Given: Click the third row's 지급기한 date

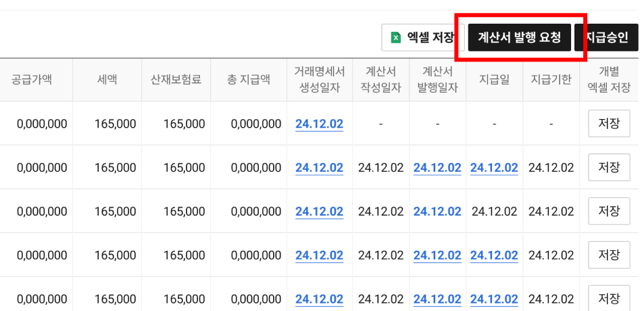Looking at the screenshot, I should click(x=551, y=212).
